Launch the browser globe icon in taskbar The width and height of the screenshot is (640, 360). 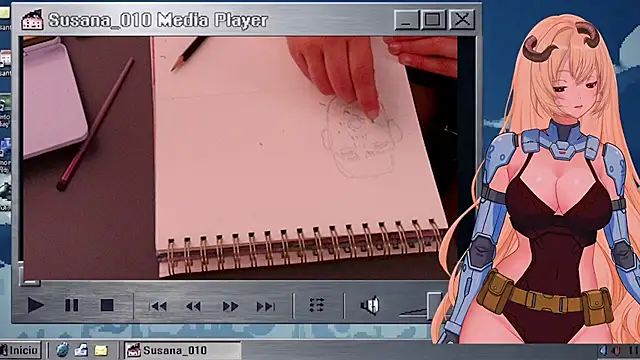[62, 350]
